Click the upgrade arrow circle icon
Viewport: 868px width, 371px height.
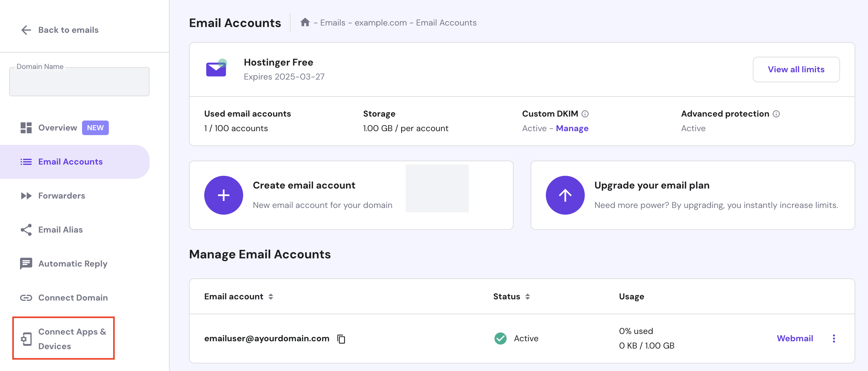click(x=565, y=195)
